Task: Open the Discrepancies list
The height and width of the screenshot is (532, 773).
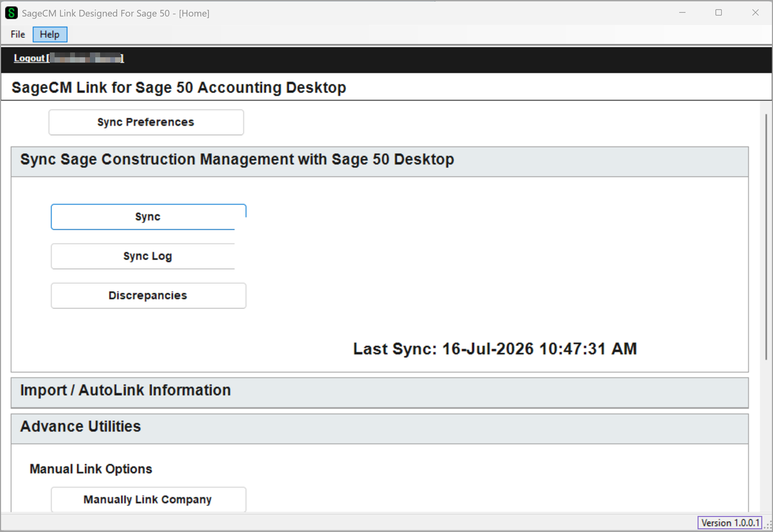Action: click(148, 295)
